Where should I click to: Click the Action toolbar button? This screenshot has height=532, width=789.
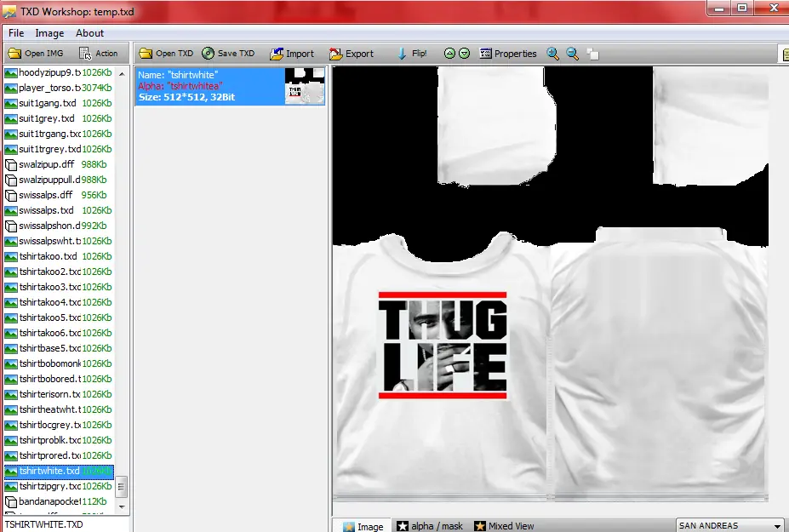point(99,54)
